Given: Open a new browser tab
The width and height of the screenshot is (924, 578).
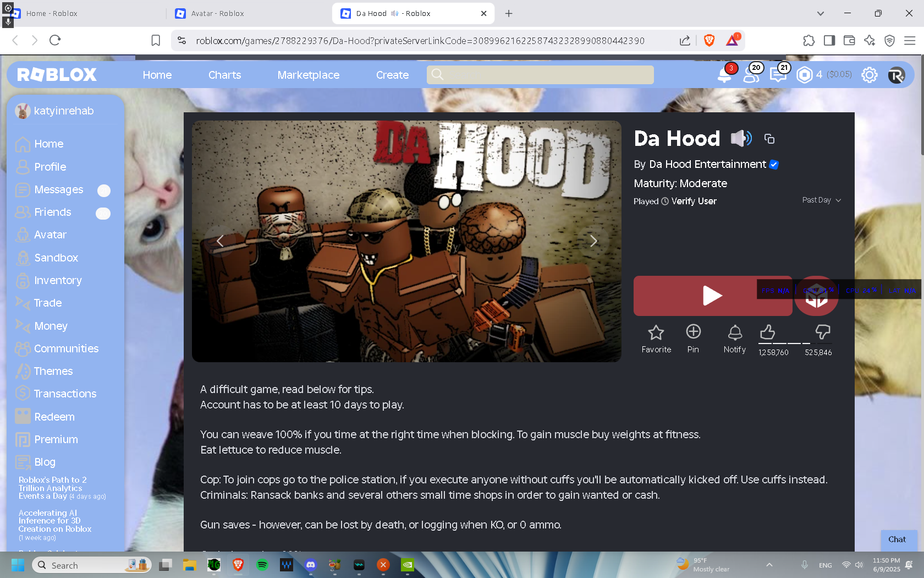Looking at the screenshot, I should point(509,13).
